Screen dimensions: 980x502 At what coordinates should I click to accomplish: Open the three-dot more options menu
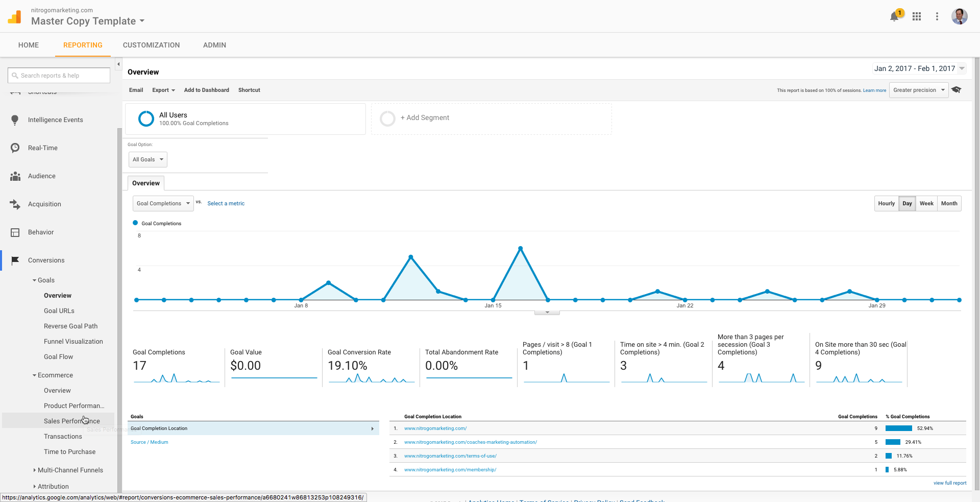click(x=937, y=16)
